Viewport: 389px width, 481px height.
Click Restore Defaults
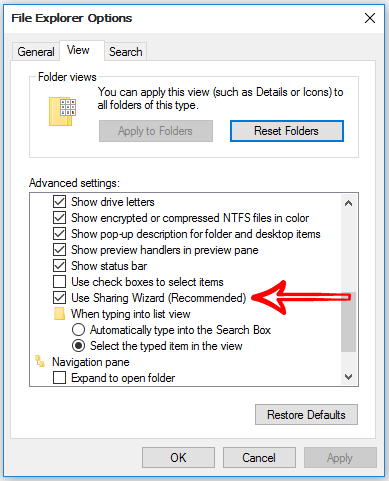click(x=306, y=415)
